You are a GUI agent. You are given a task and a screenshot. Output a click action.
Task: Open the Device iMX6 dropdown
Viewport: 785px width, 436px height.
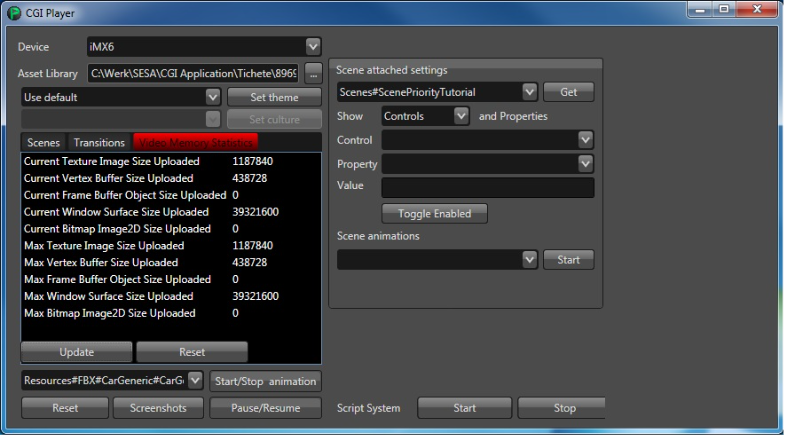click(x=313, y=47)
